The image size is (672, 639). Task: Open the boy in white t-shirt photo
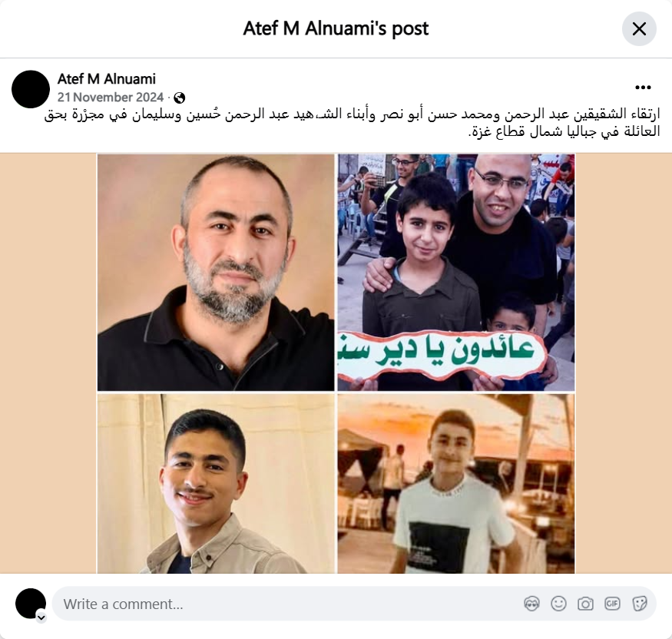click(x=456, y=483)
